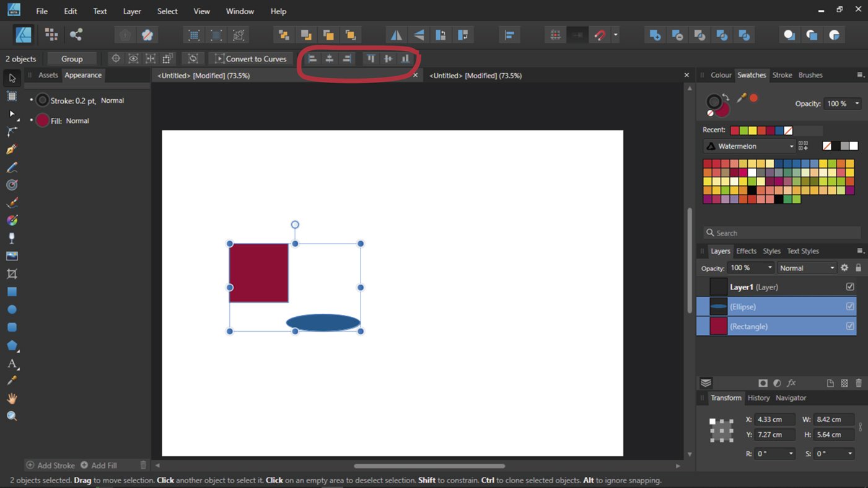Click the delete layer trash icon

click(859, 383)
